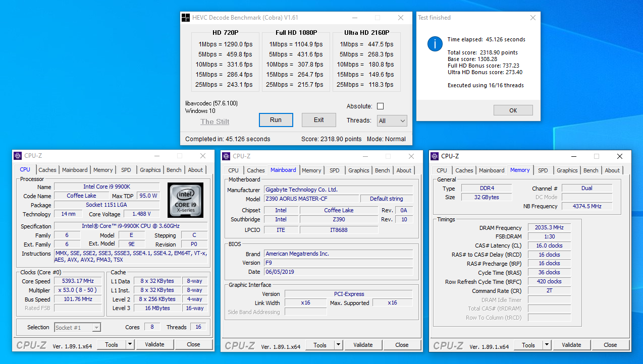
Task: Select Memory tab in the Mainboard CPU-Z window
Action: click(311, 170)
